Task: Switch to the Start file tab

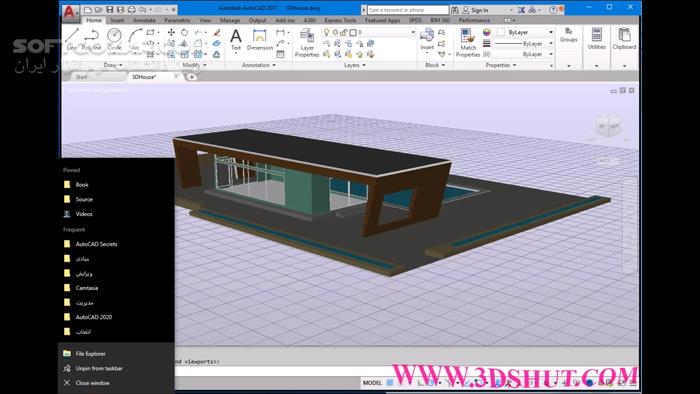Action: pyautogui.click(x=81, y=77)
